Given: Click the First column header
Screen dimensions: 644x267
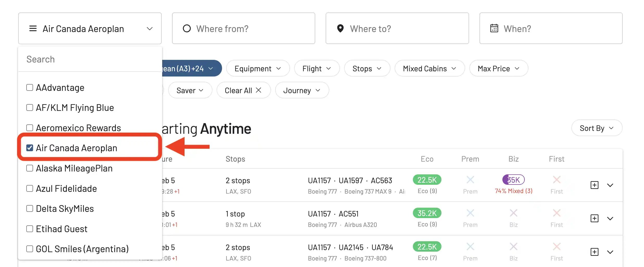Looking at the screenshot, I should pos(557,159).
